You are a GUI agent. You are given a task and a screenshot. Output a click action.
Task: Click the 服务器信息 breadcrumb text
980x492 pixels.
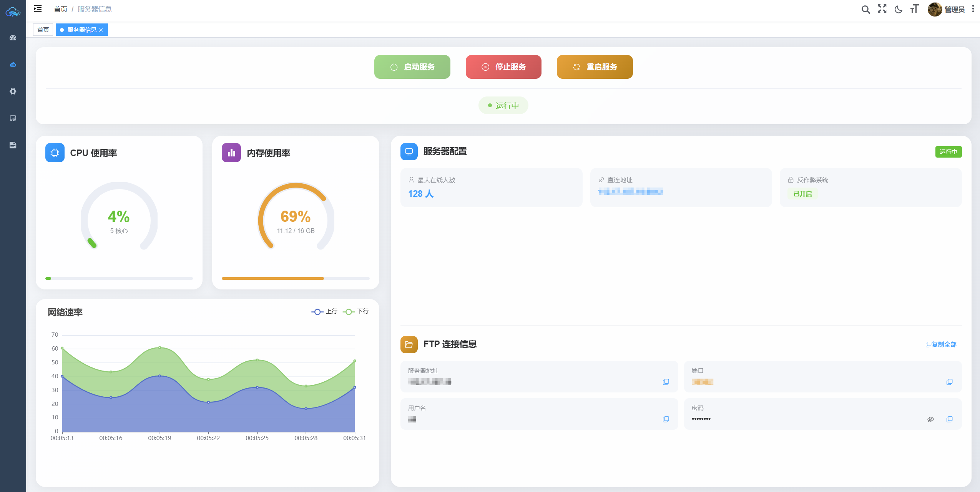click(95, 9)
